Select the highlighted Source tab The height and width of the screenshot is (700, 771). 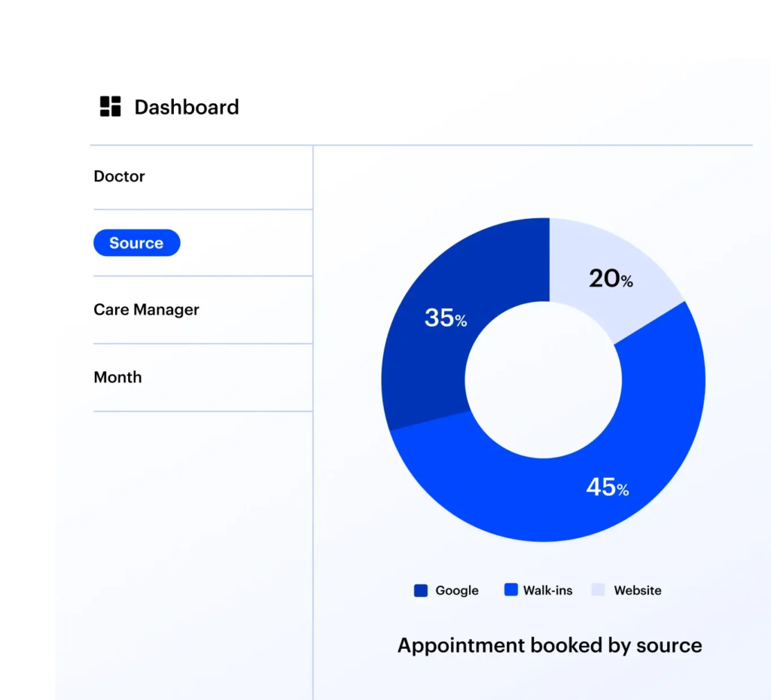pyautogui.click(x=136, y=243)
